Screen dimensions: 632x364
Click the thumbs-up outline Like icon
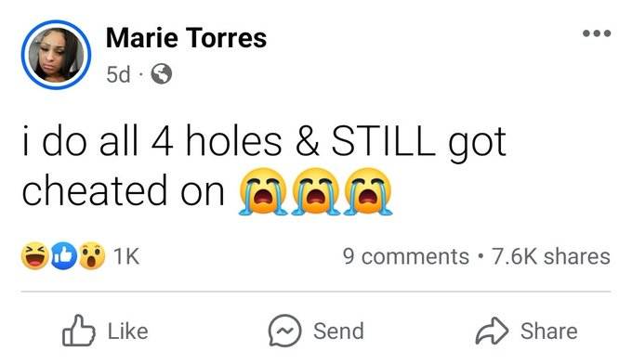coord(79,331)
